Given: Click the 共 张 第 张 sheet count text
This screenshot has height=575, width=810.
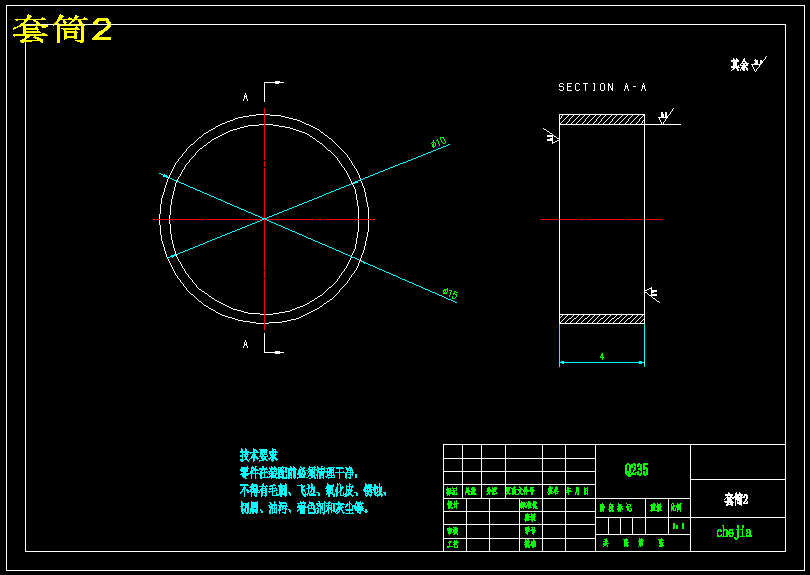Looking at the screenshot, I should [633, 543].
